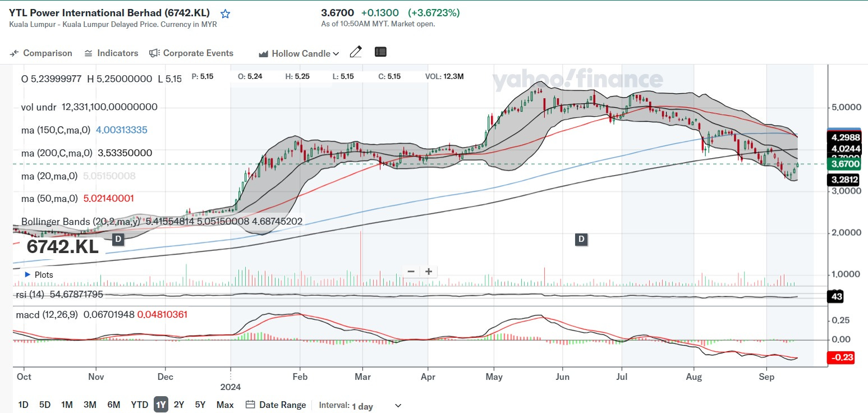
Task: Open the Interval 1 day dropdown
Action: 360,405
